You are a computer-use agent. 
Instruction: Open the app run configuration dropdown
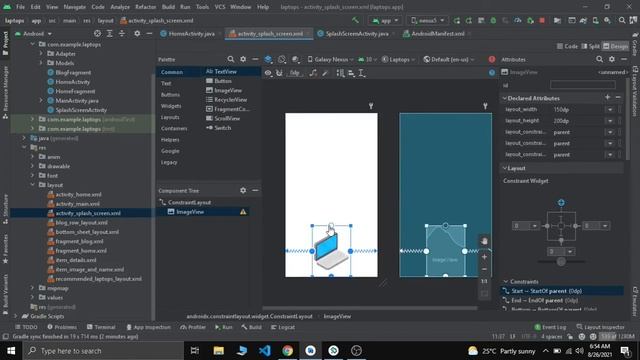[x=385, y=20]
